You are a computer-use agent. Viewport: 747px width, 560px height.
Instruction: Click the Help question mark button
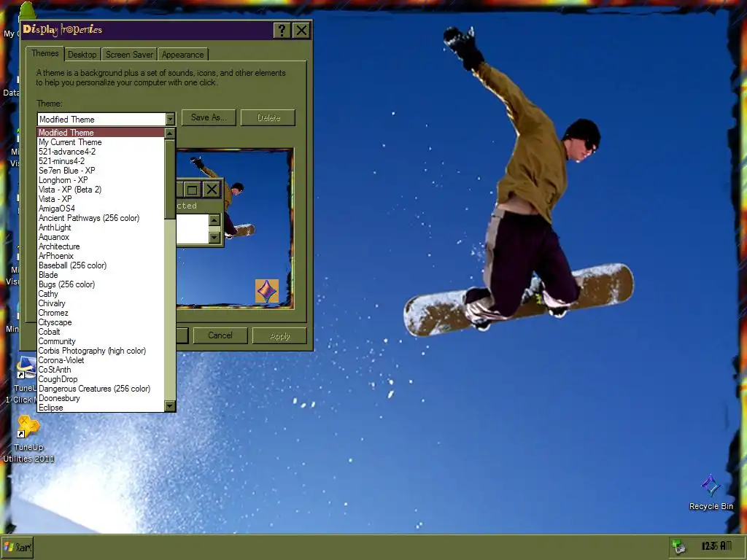point(282,31)
